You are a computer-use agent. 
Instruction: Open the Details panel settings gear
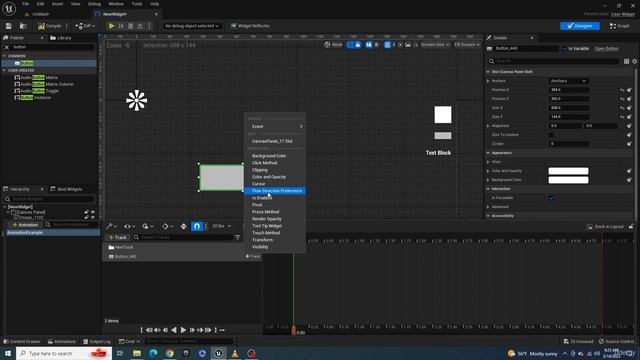[635, 61]
